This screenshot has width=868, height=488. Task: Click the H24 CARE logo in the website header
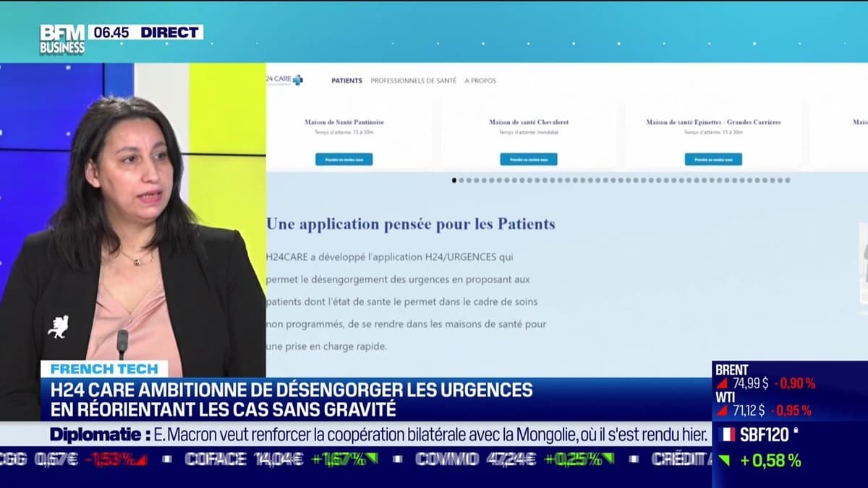(284, 80)
